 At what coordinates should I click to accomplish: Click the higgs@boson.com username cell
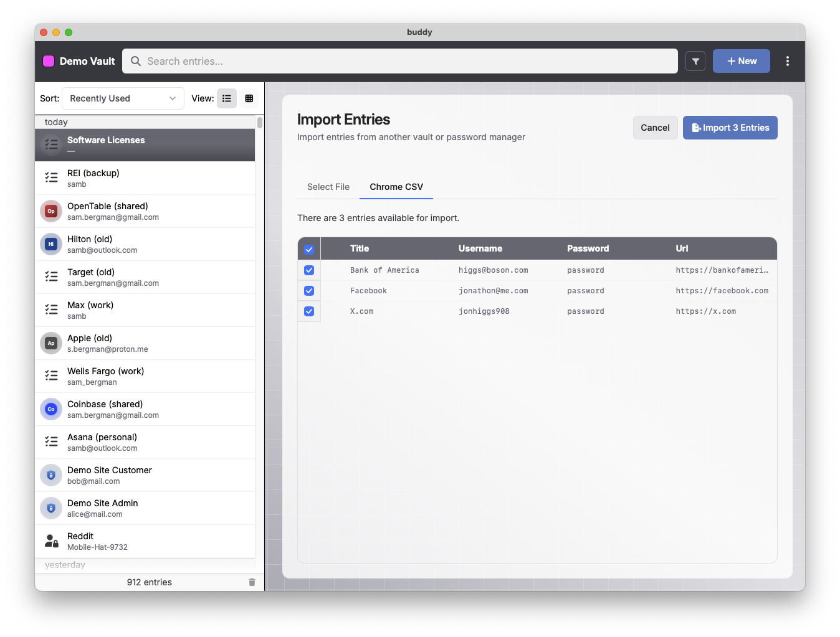pos(493,270)
